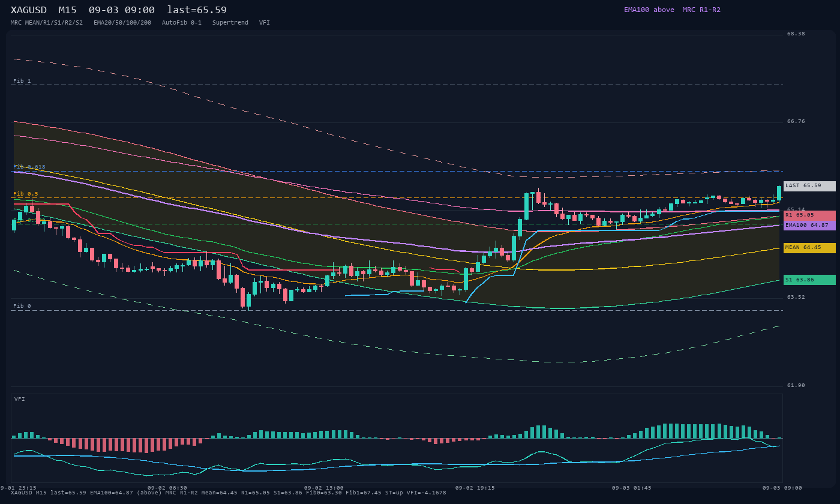Click the 63.52 price axis label

pos(796,297)
